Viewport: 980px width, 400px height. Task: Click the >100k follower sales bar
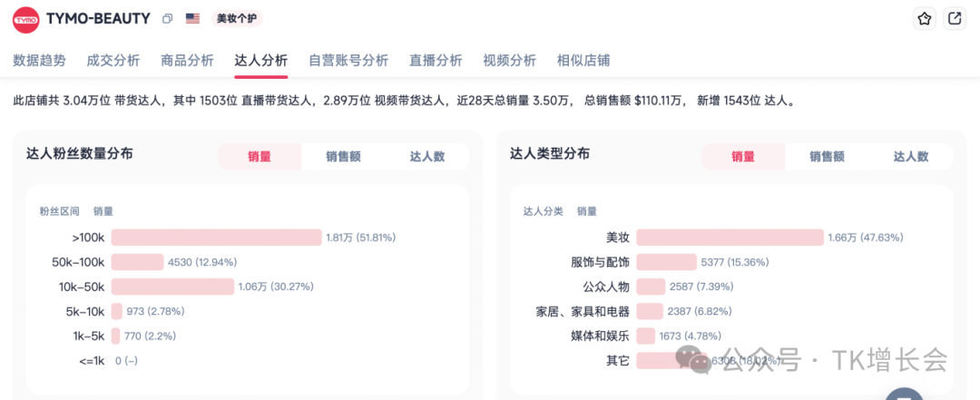coord(216,238)
